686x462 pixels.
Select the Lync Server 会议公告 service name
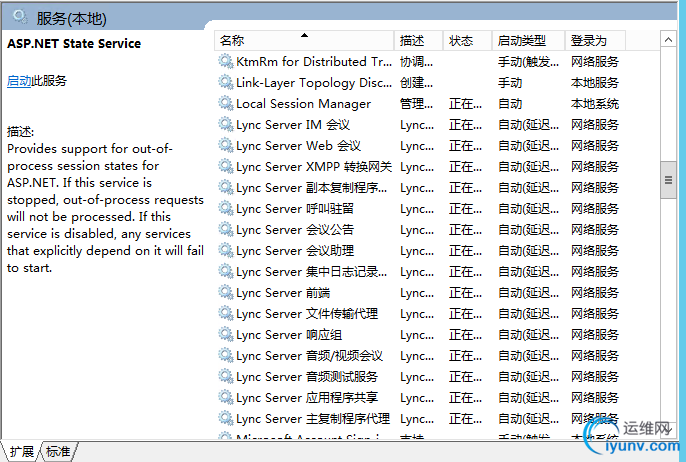coord(295,230)
